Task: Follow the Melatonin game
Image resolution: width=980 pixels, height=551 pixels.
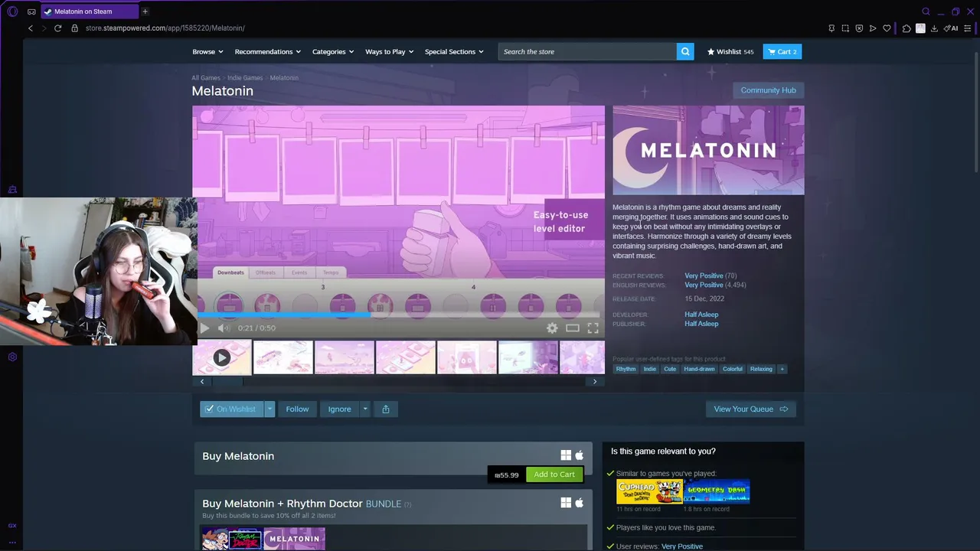Action: tap(297, 409)
